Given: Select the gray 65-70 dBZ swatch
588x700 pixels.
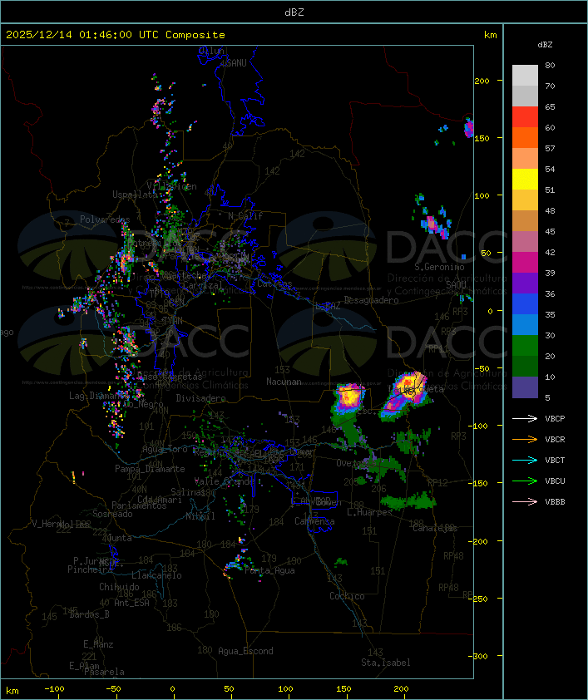Looking at the screenshot, I should pos(525,96).
